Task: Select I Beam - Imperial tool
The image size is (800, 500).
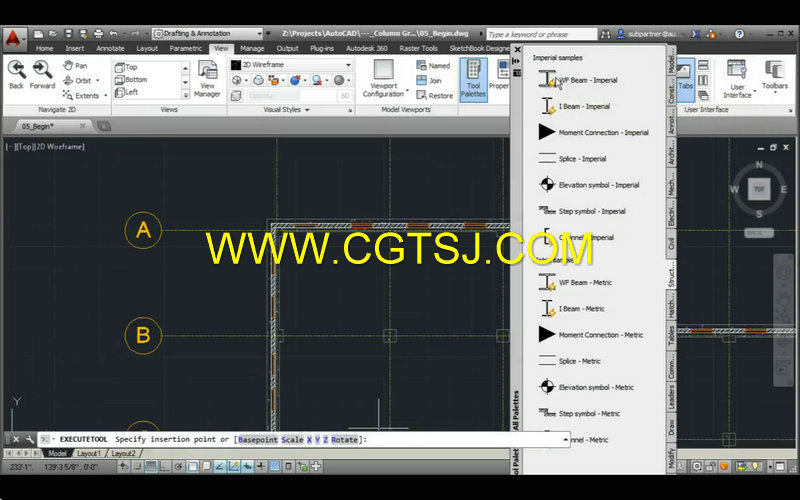Action: pos(574,107)
